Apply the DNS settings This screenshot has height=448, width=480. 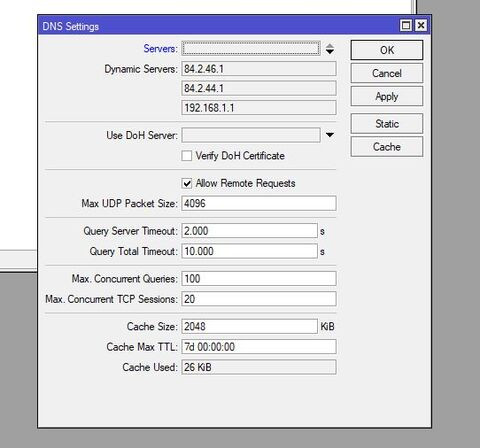[x=387, y=96]
